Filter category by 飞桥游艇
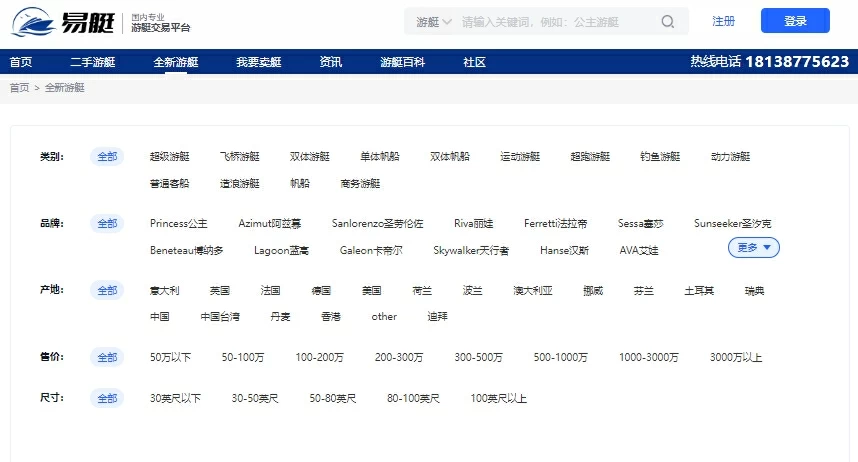Viewport: 858px width, 462px height. pyautogui.click(x=240, y=157)
